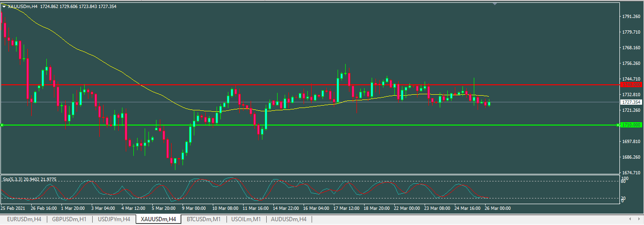Switch to the USDJPYm,H4 tab
Screen dimensions: 644x225
point(114,219)
